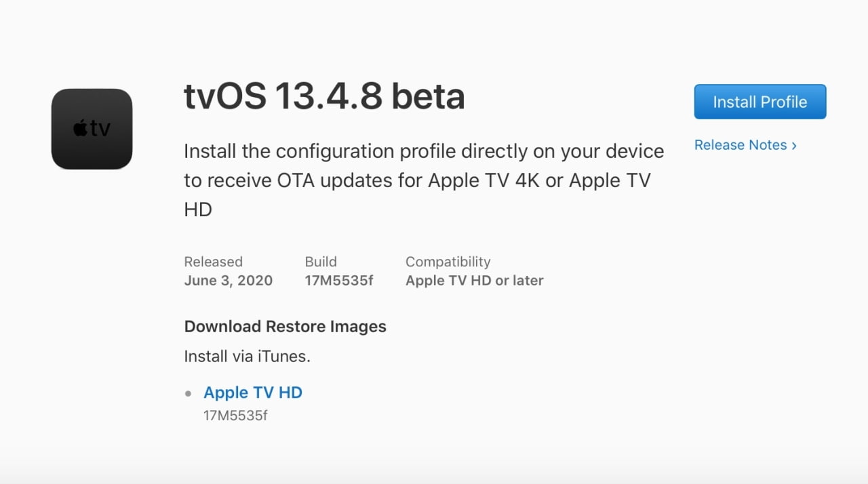Viewport: 868px width, 484px height.
Task: Click the line starting "to receive OTA updates"
Action: [416, 181]
